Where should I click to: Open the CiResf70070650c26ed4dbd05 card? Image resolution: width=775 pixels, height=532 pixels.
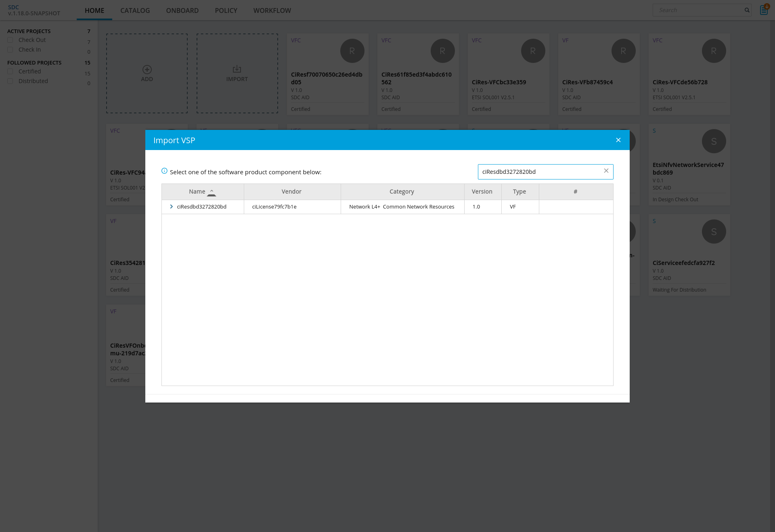click(328, 74)
